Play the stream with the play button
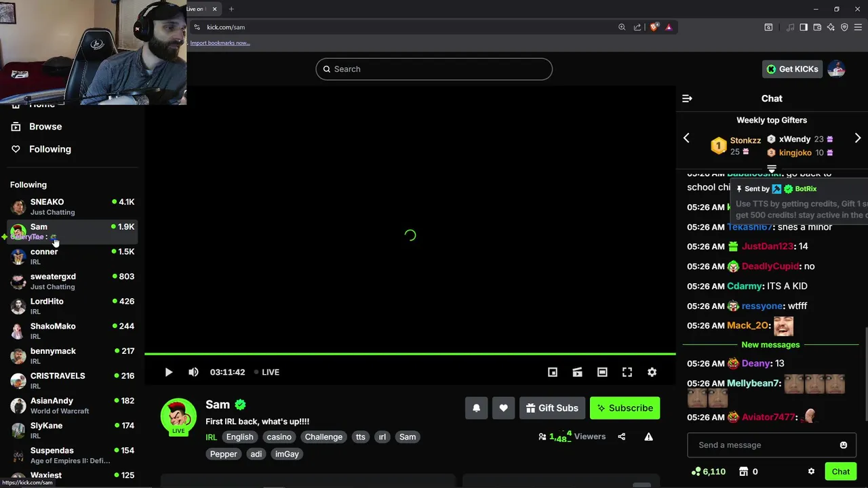The image size is (868, 488). 169,372
